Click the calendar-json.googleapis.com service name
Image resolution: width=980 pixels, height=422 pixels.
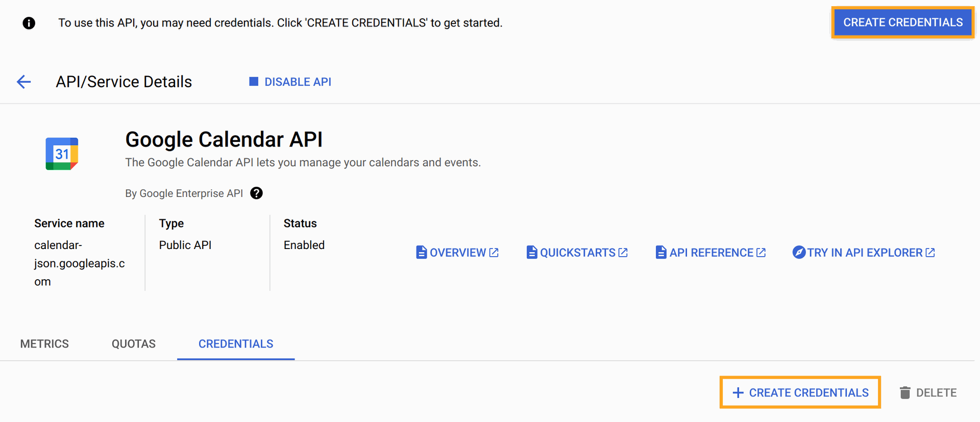pos(79,263)
